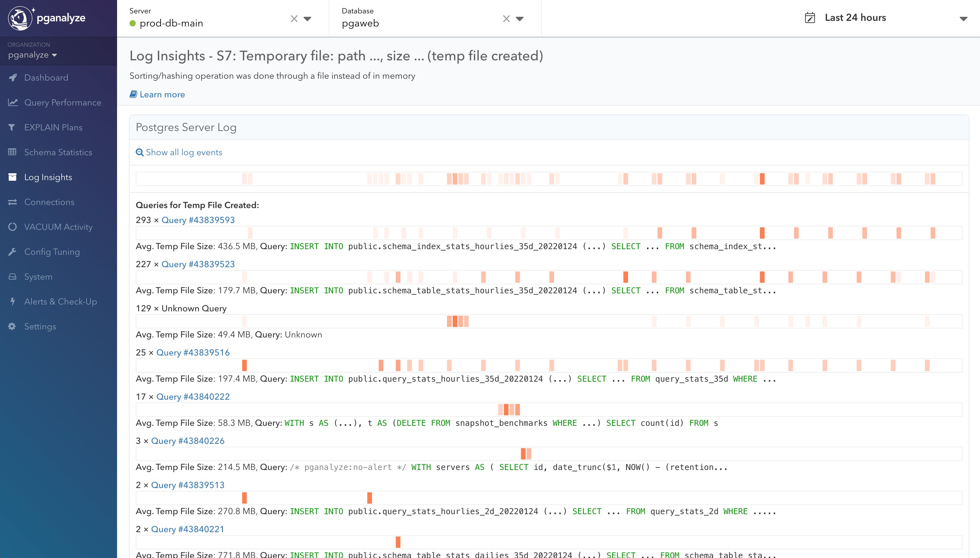The image size is (980, 558).
Task: Click the pganalyze logo icon
Action: pyautogui.click(x=20, y=18)
